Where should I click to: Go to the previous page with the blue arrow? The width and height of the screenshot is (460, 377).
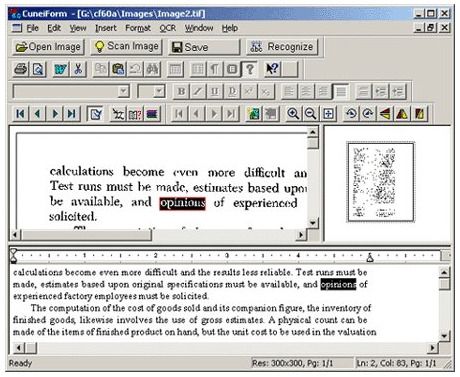click(38, 114)
